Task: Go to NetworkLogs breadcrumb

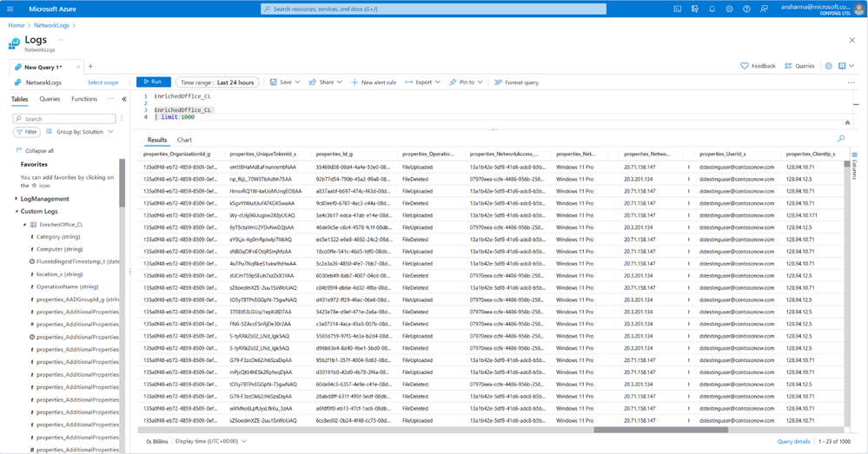Action: [51, 25]
